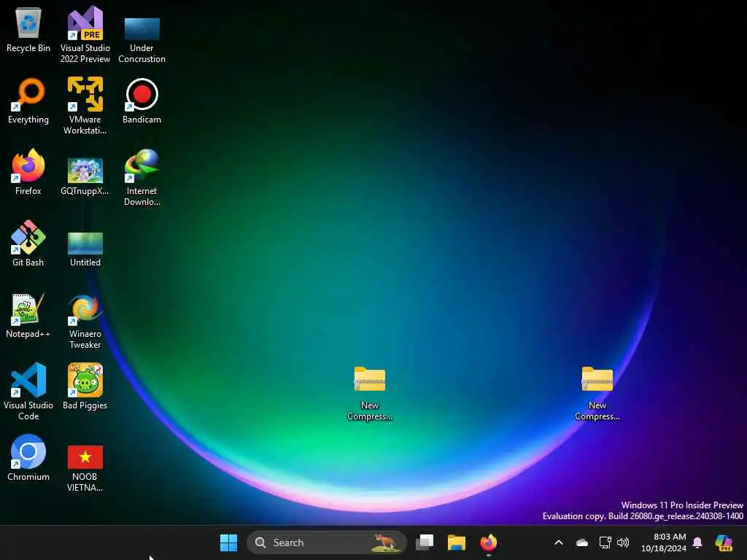This screenshot has width=747, height=560.
Task: Click the taskbar Search box
Action: click(x=326, y=542)
